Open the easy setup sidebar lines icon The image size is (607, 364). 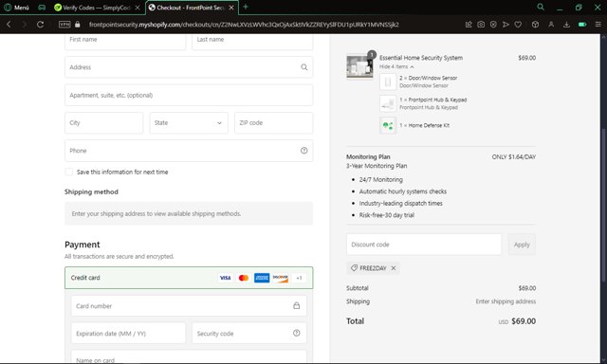(598, 25)
